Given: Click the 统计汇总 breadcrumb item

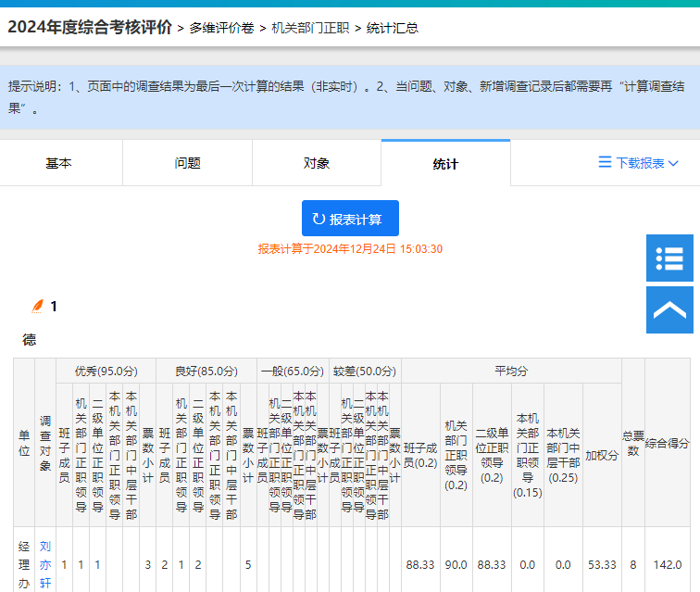Looking at the screenshot, I should point(393,28).
